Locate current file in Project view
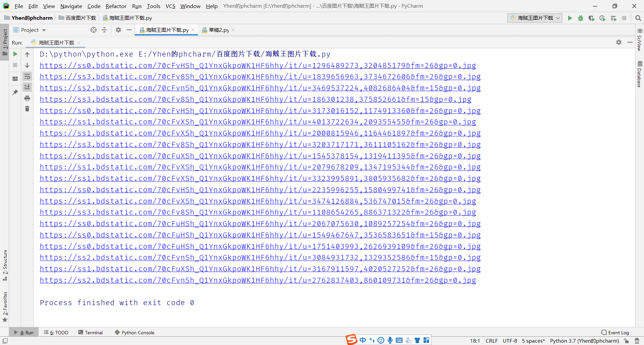644x345 pixels. [94, 30]
